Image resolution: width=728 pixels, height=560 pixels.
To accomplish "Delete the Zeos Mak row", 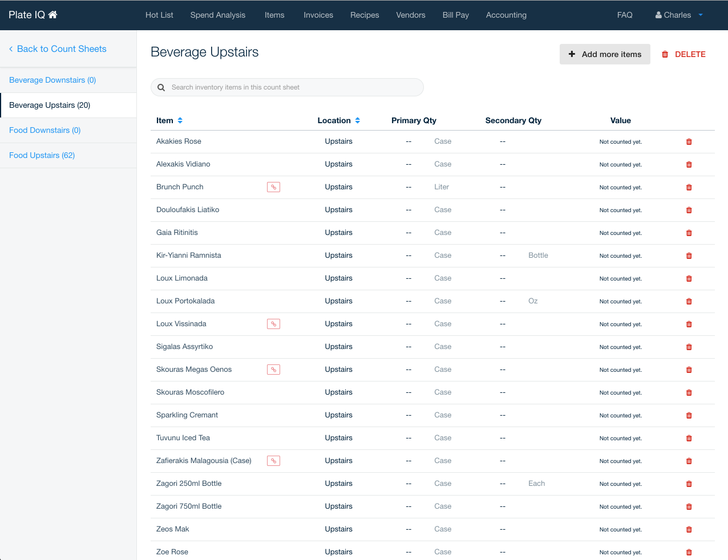I will 689,529.
